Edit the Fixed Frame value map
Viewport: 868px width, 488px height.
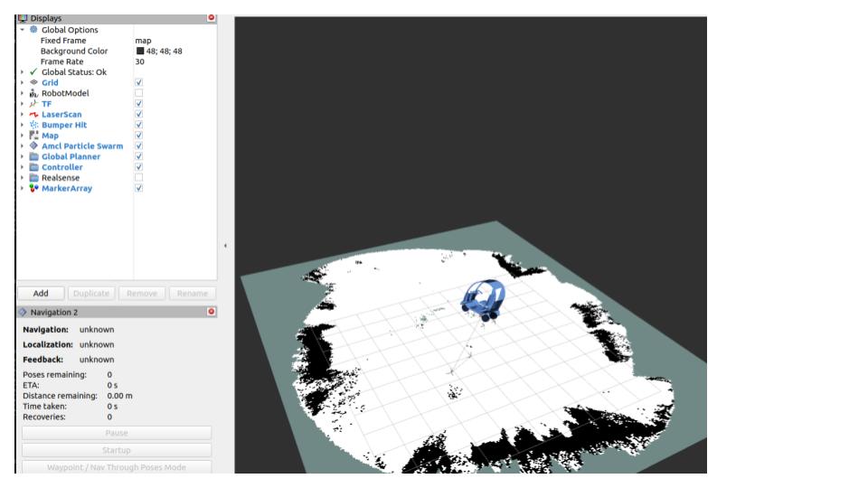click(143, 41)
